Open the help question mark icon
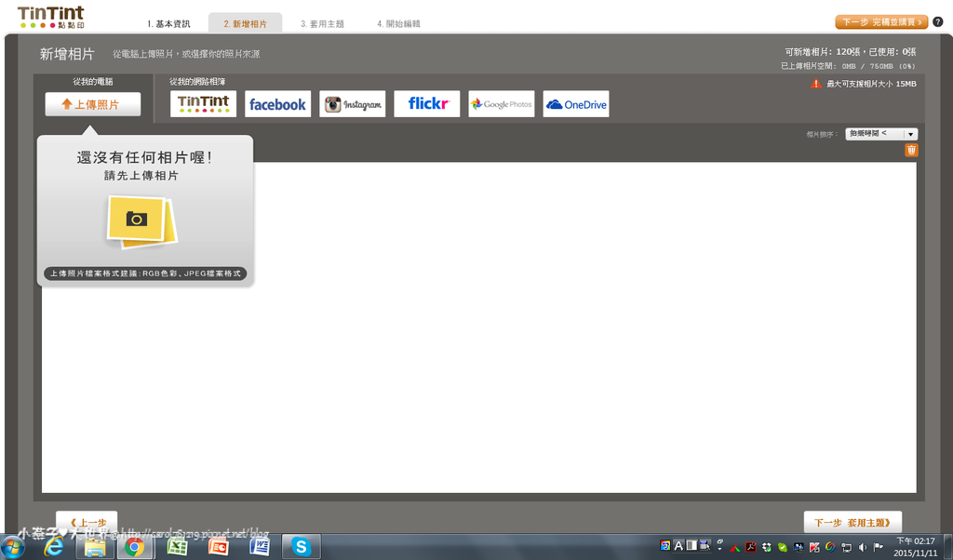This screenshot has height=560, width=953. click(938, 22)
